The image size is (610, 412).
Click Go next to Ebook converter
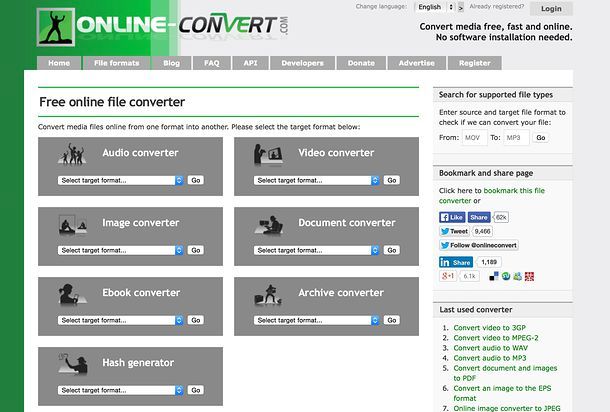(196, 320)
